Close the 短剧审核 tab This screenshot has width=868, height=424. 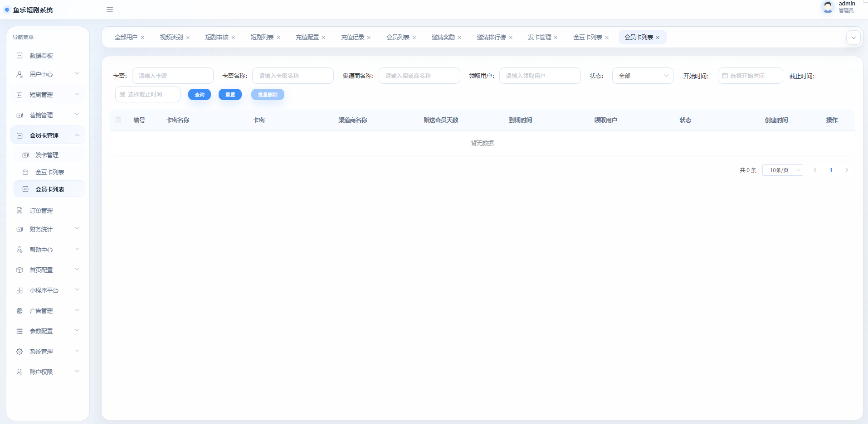pyautogui.click(x=233, y=38)
